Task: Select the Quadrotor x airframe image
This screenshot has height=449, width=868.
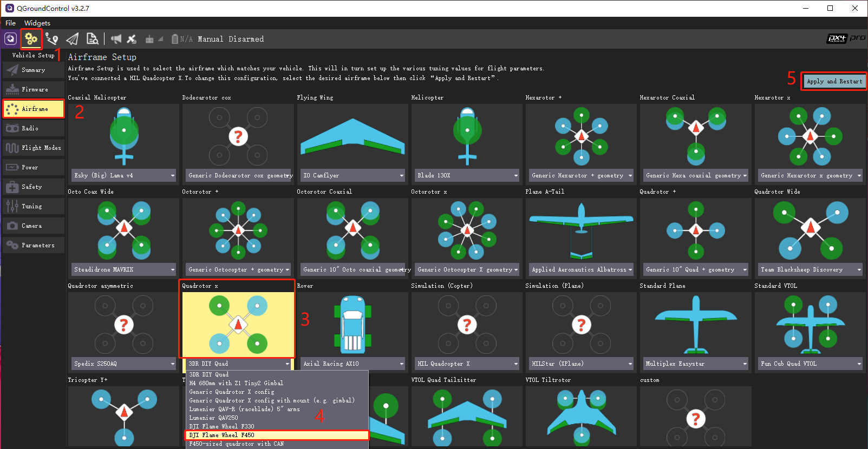Action: point(238,324)
